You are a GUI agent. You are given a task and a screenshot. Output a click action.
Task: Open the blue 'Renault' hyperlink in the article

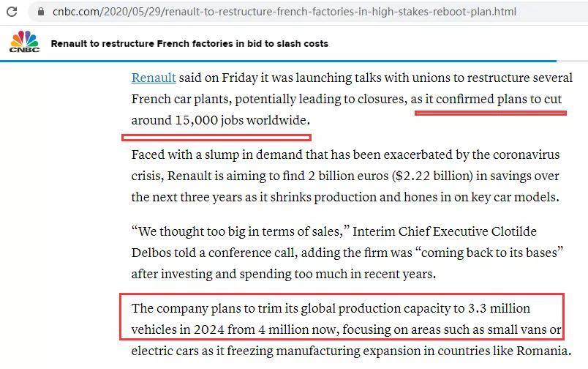coord(154,78)
